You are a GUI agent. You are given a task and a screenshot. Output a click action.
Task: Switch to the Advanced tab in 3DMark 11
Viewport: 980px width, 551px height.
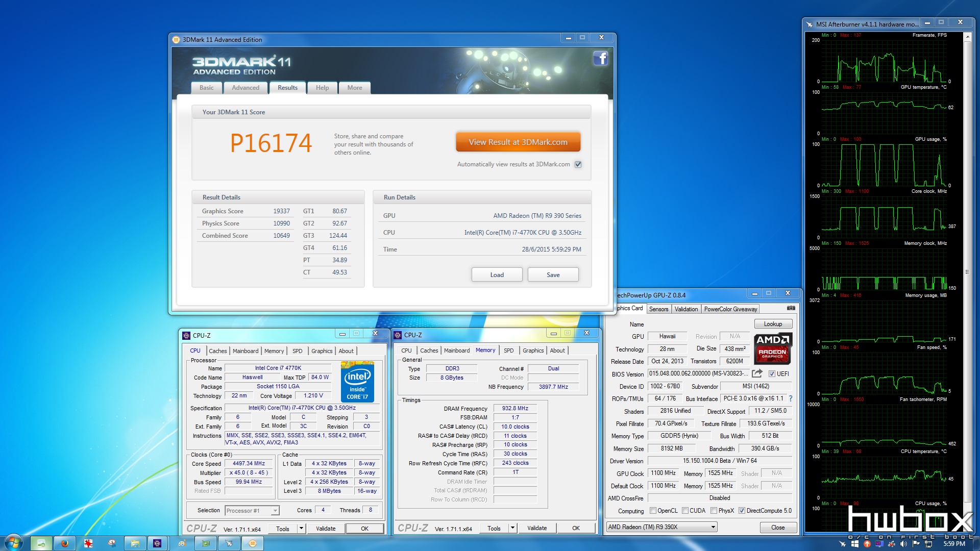[246, 88]
